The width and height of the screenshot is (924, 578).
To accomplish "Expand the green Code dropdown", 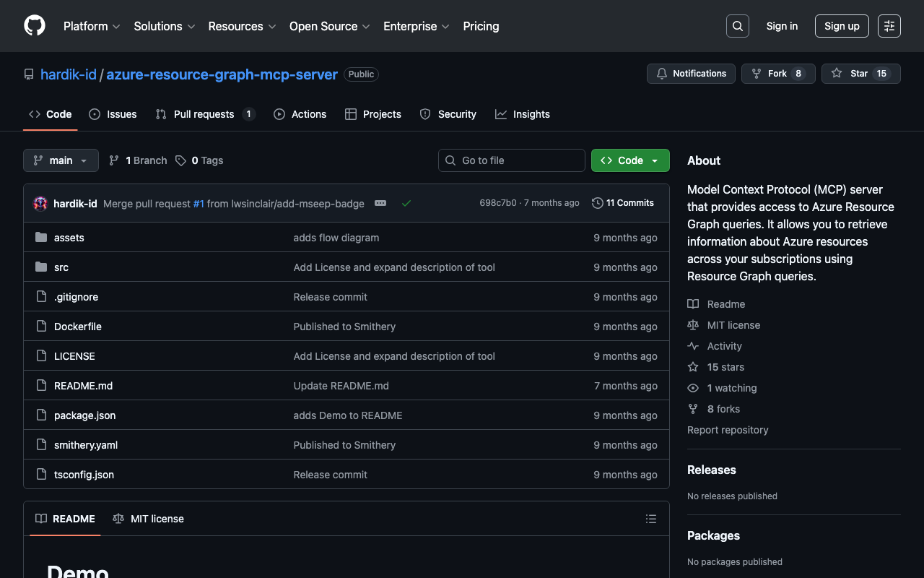I will click(630, 160).
